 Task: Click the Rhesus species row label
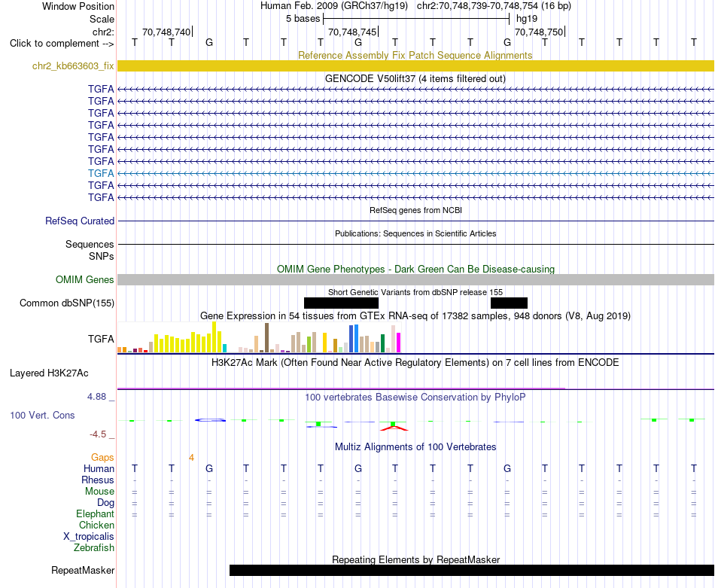(98, 480)
